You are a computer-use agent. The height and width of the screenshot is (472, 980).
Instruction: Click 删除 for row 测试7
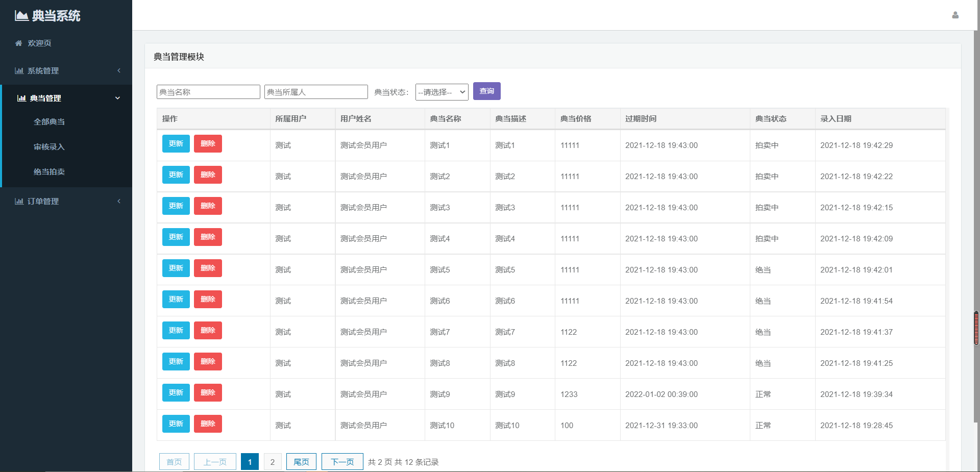pyautogui.click(x=208, y=331)
